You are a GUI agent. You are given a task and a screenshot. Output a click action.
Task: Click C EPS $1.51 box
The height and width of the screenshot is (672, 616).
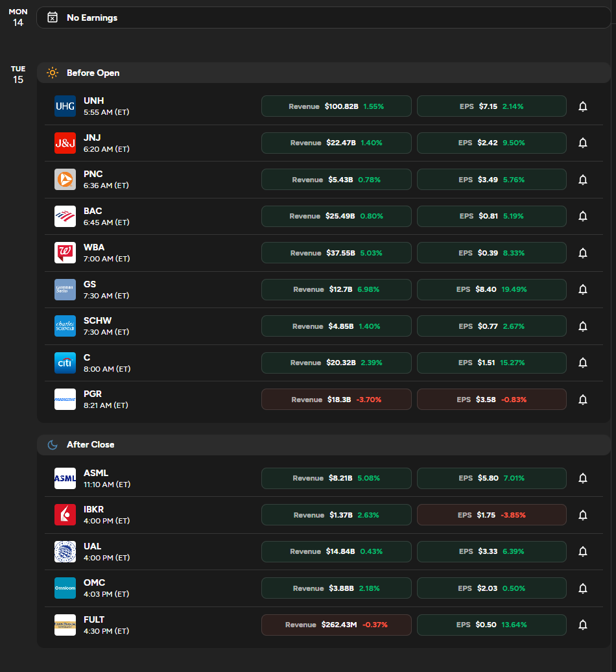point(492,363)
